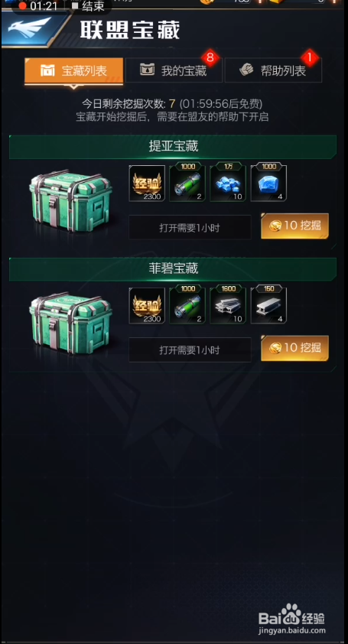The width and height of the screenshot is (348, 644).
Task: Switch to 我的宝藏 tab
Action: 174,70
